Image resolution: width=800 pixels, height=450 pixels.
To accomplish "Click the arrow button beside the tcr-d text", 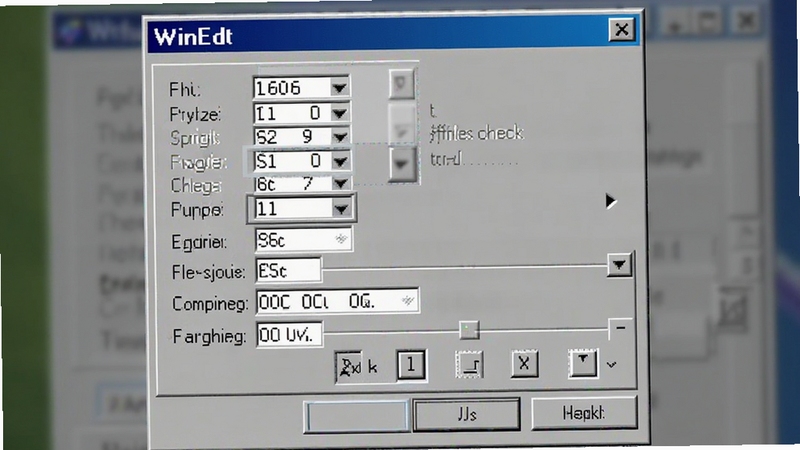I will (x=402, y=164).
